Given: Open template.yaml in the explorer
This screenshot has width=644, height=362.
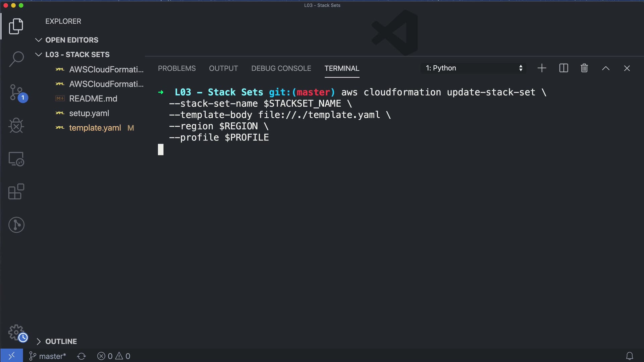Looking at the screenshot, I should [x=95, y=128].
